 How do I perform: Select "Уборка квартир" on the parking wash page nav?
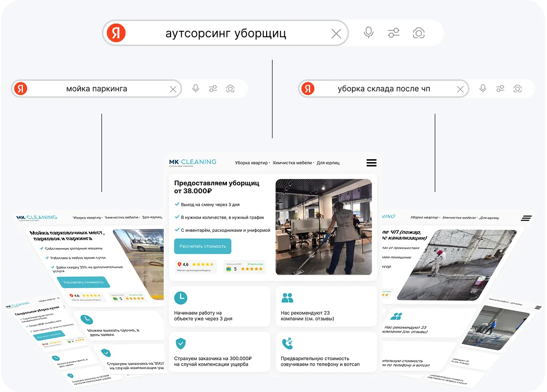87,218
